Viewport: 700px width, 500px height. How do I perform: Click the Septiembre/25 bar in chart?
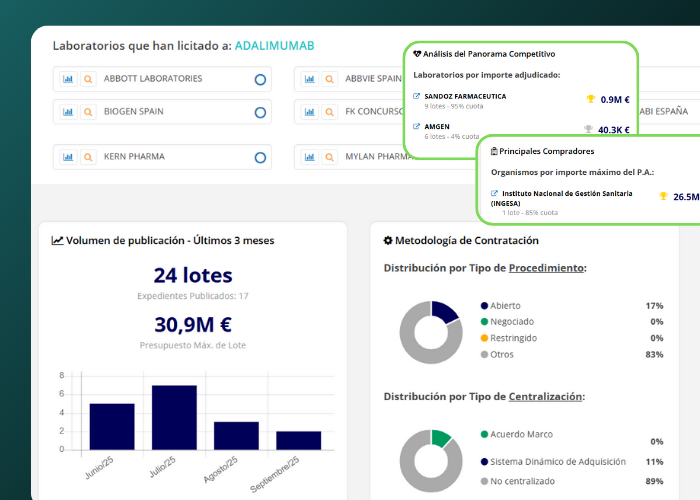[x=299, y=440]
